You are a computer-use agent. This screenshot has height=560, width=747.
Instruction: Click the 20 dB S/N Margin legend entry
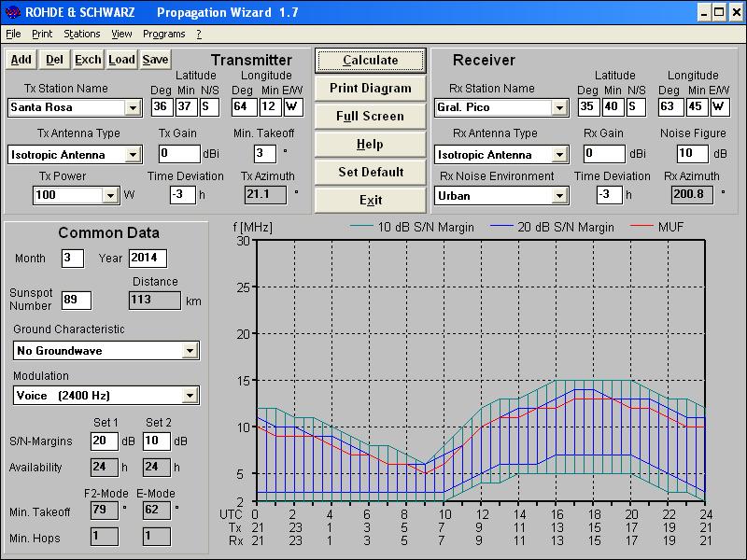(552, 227)
